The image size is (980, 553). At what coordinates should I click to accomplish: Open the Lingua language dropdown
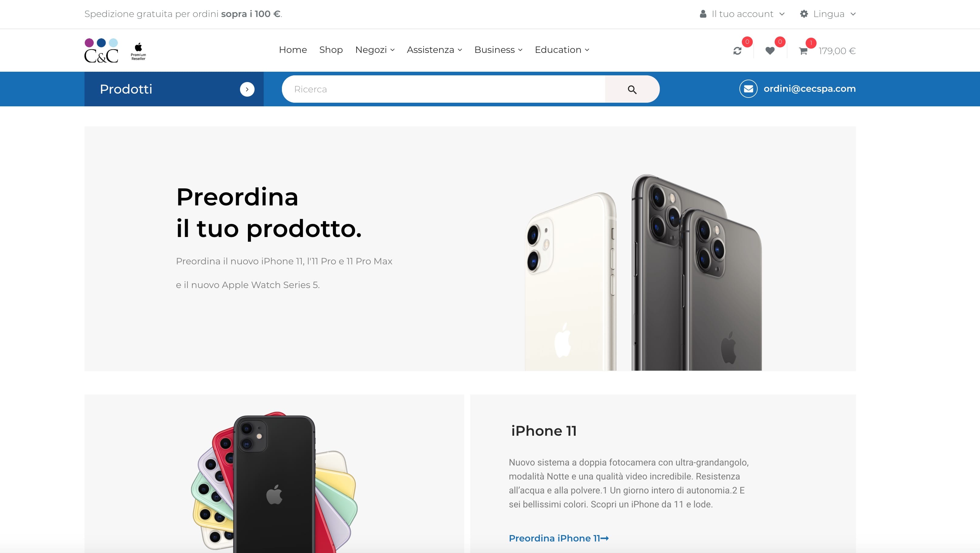pos(828,14)
